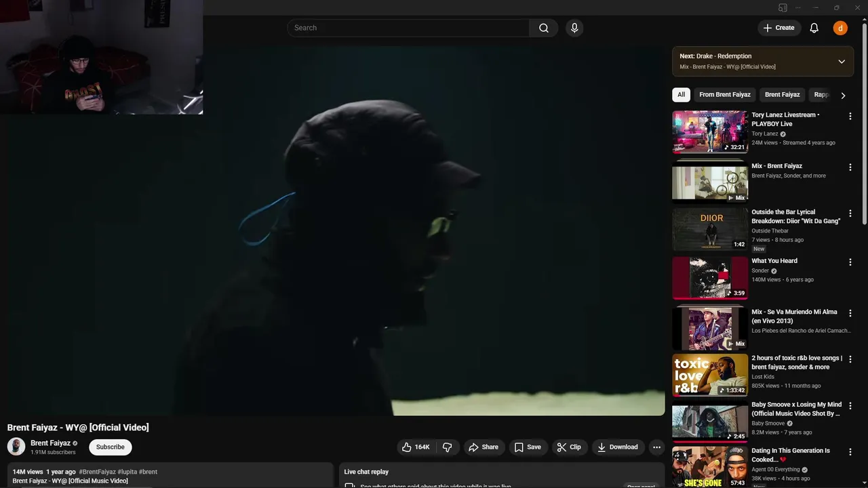Open options menu for Tory Lanez Livestream
This screenshot has height=488, width=868.
[850, 117]
